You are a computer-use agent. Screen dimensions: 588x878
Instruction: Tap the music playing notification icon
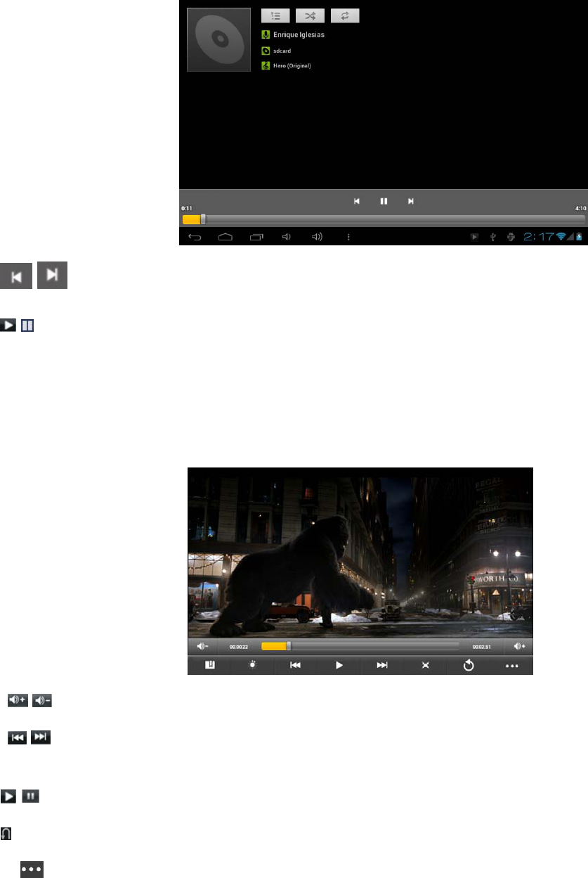pos(475,238)
